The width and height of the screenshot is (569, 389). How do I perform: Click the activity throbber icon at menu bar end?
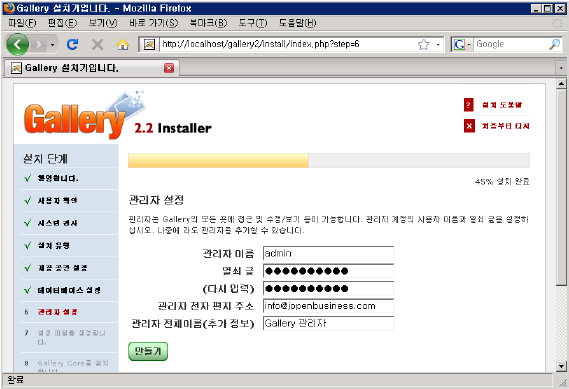(x=557, y=23)
